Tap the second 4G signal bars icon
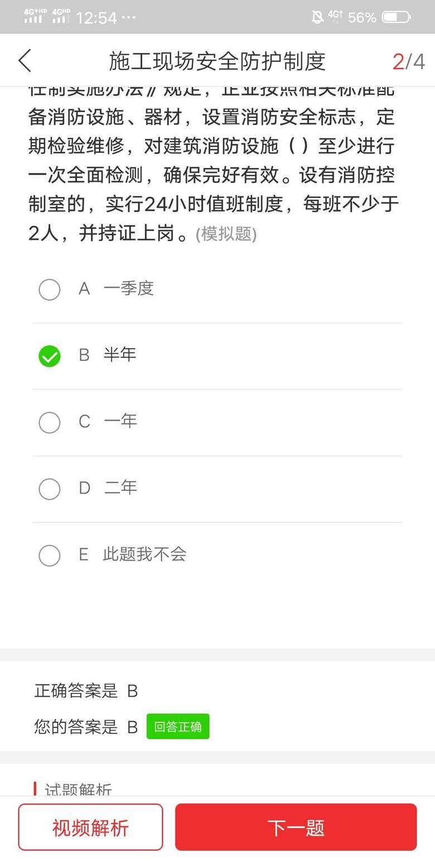Viewport: 435px width, 868px height. [61, 16]
